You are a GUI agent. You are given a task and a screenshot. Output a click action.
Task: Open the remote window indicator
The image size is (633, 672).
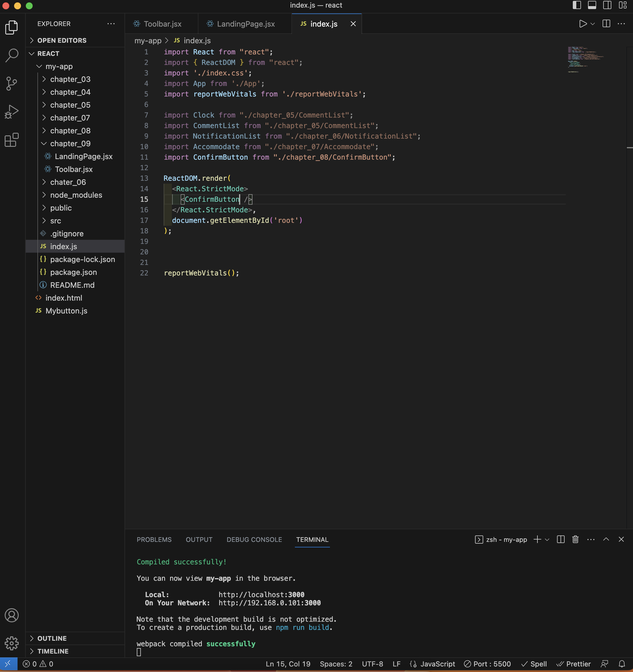point(8,664)
